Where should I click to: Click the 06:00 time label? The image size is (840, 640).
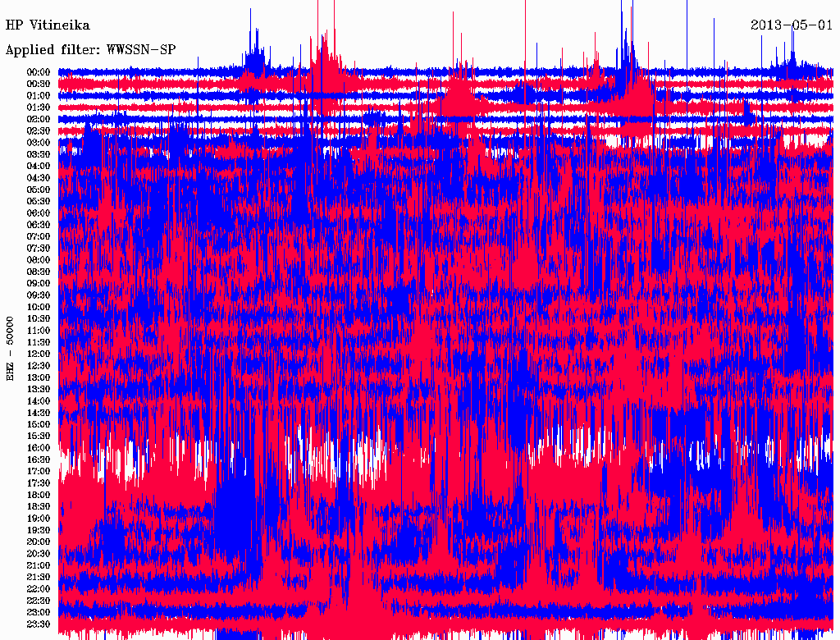point(39,213)
